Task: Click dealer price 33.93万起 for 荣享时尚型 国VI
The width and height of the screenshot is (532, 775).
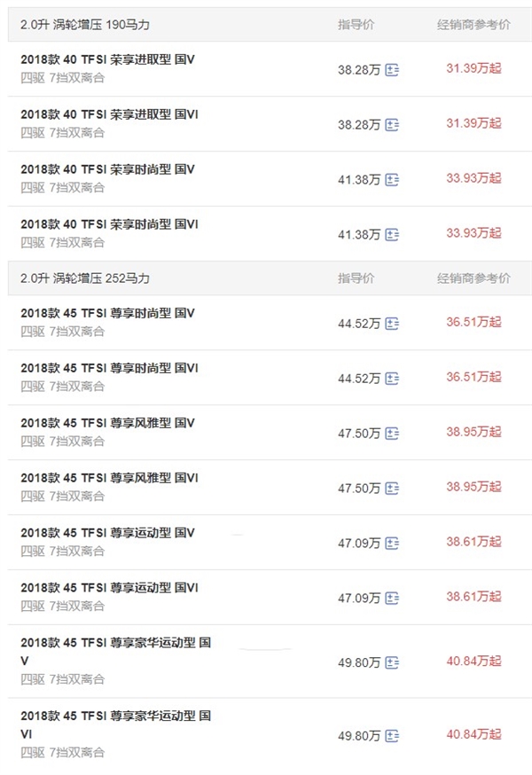Action: (x=473, y=233)
